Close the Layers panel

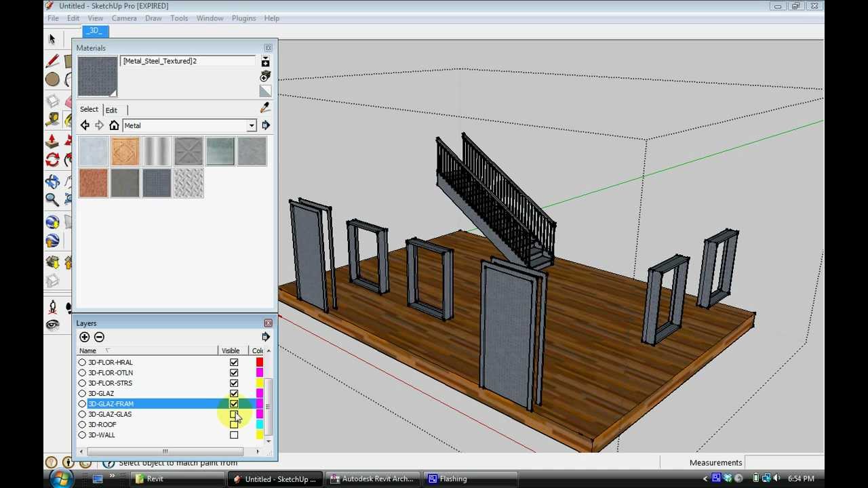(268, 323)
